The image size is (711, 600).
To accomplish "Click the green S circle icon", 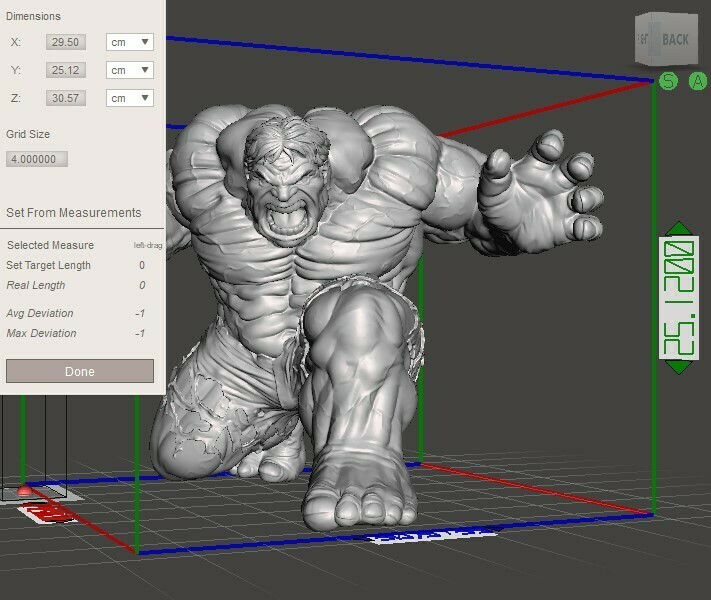I will pos(668,81).
